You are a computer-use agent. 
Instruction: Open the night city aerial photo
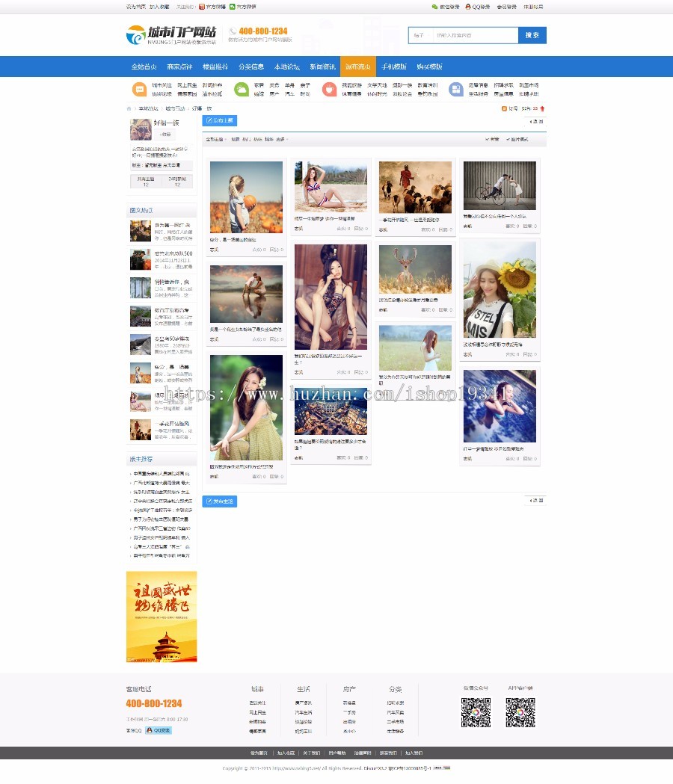point(331,411)
